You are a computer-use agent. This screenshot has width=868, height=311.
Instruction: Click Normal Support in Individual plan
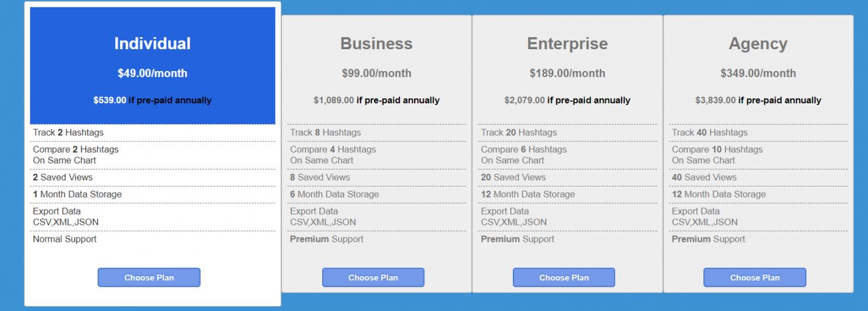pyautogui.click(x=64, y=239)
